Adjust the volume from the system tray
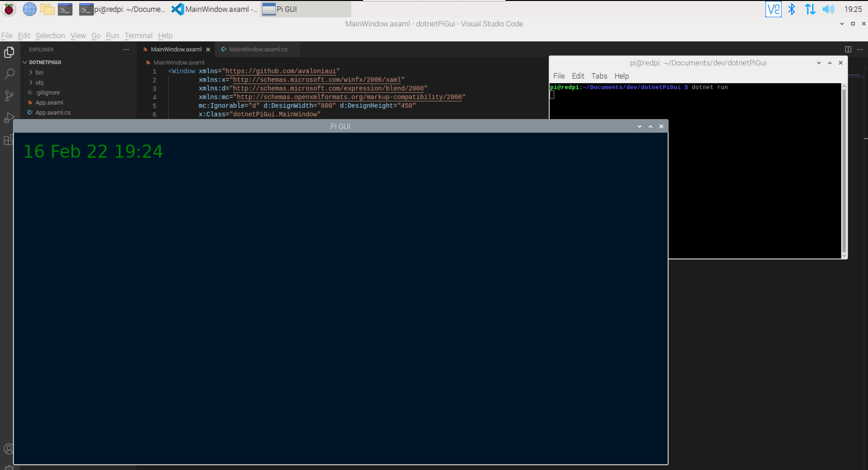The height and width of the screenshot is (470, 868). (828, 9)
